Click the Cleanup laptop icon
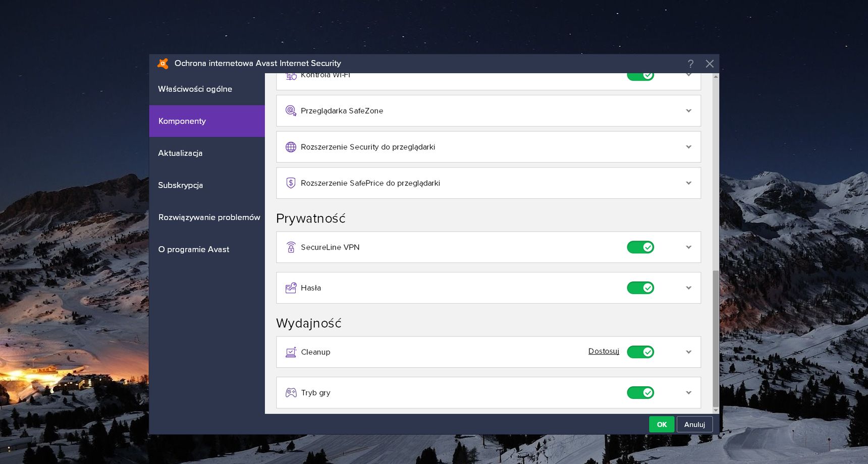Screen dimensions: 868x464 [x=291, y=352]
